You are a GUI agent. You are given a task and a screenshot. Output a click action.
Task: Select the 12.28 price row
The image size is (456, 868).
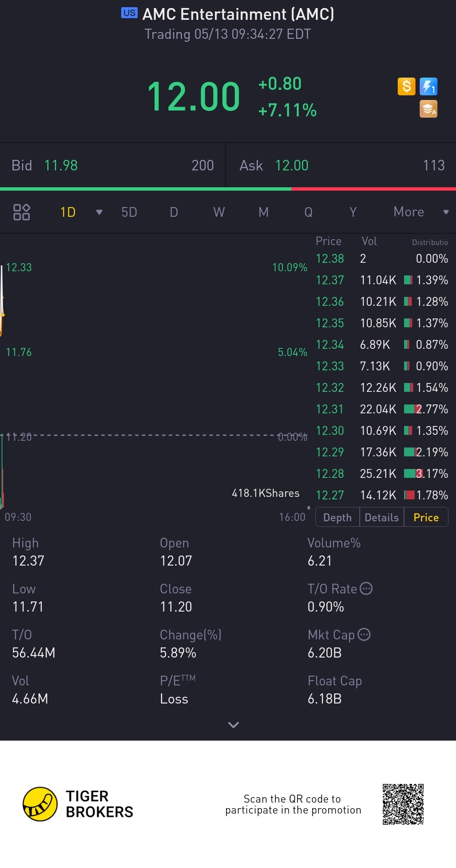coord(382,474)
